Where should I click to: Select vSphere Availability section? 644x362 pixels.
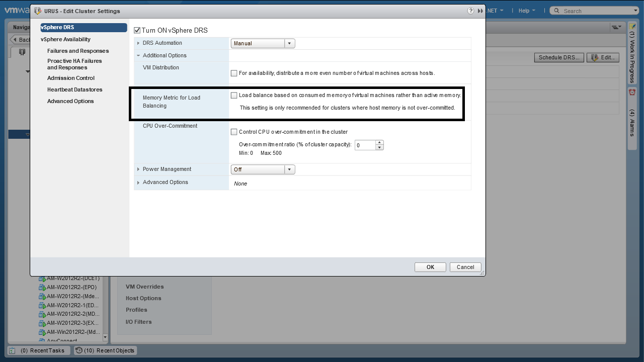[66, 39]
